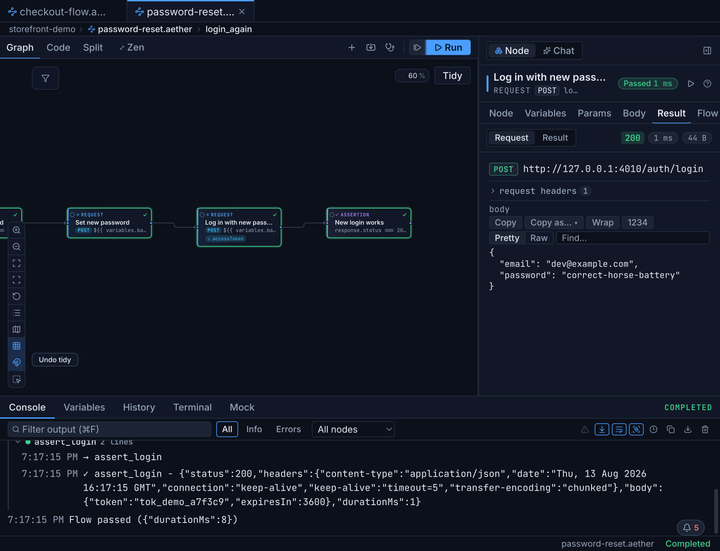The width and height of the screenshot is (720, 551).
Task: Switch to the Split view tab
Action: click(x=93, y=47)
